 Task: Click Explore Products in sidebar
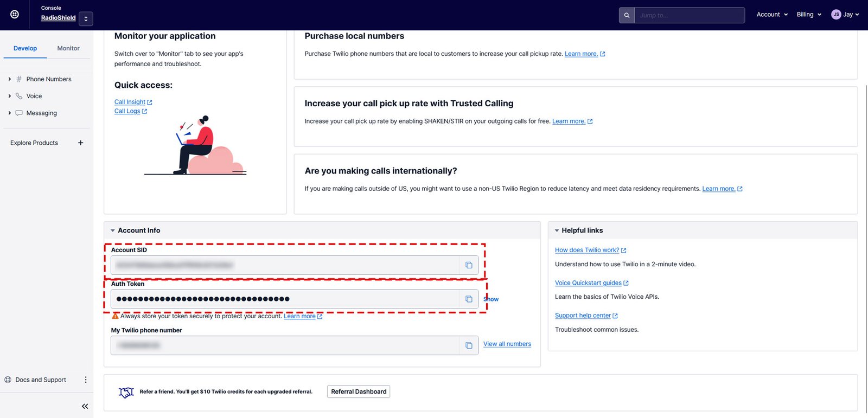pos(34,143)
